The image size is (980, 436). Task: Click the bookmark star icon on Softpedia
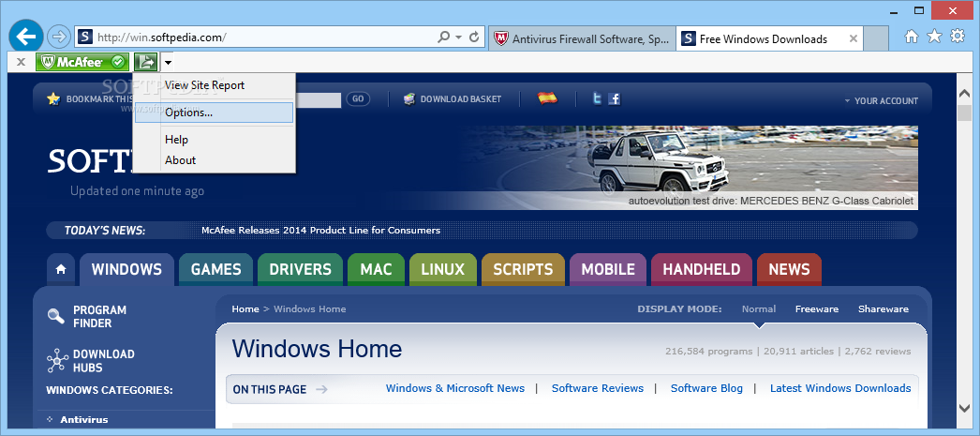(53, 98)
